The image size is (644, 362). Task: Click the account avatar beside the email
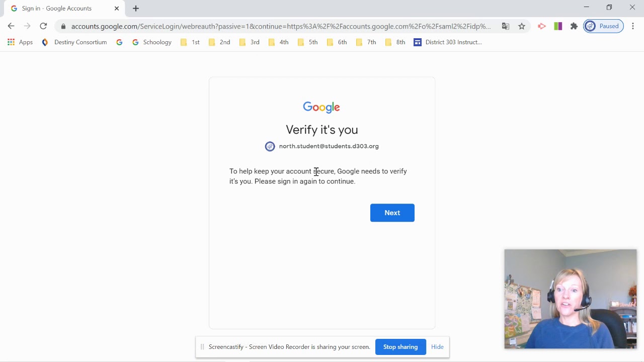coord(270,146)
